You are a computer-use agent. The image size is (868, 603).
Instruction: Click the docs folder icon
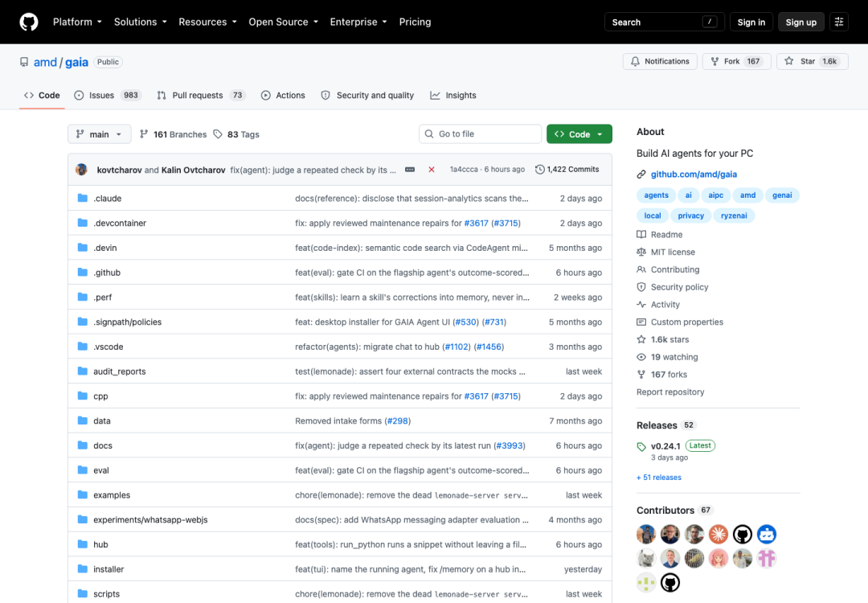point(83,445)
